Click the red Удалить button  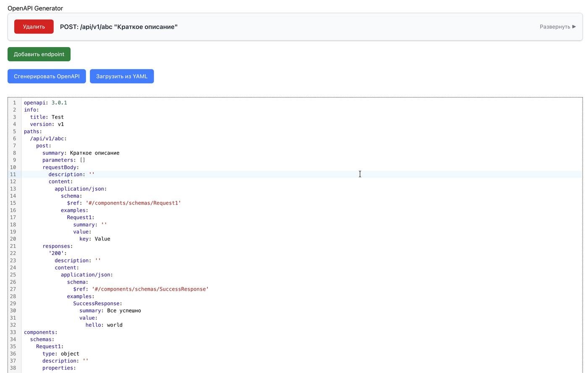click(x=34, y=26)
